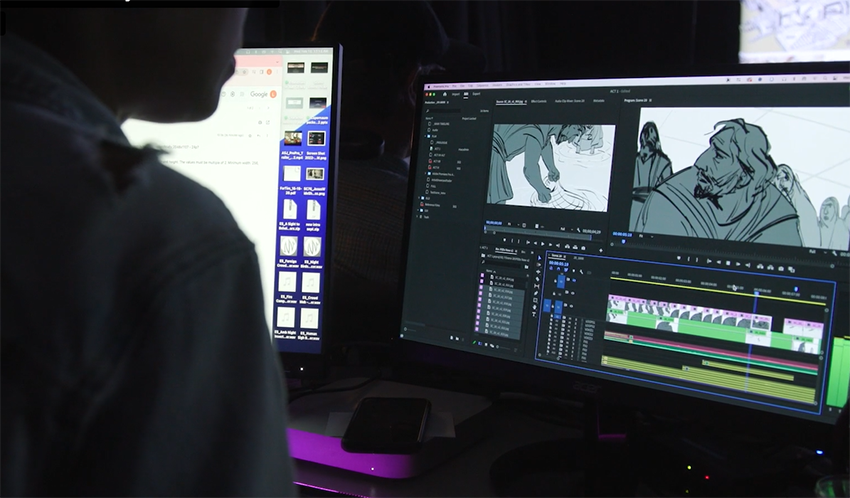Open the Metadata tab
The image size is (850, 498).
coord(598,101)
